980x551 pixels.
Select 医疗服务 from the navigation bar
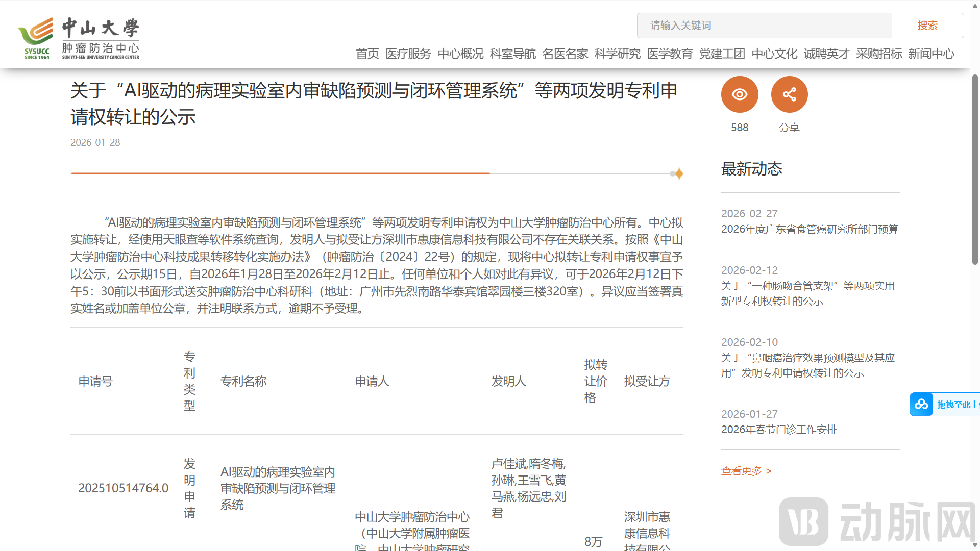[408, 54]
